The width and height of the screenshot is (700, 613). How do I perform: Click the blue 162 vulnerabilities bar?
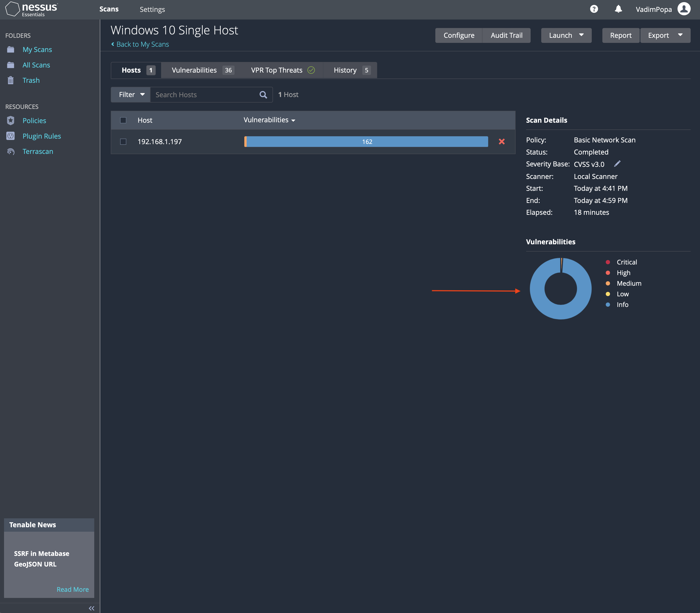pyautogui.click(x=367, y=142)
